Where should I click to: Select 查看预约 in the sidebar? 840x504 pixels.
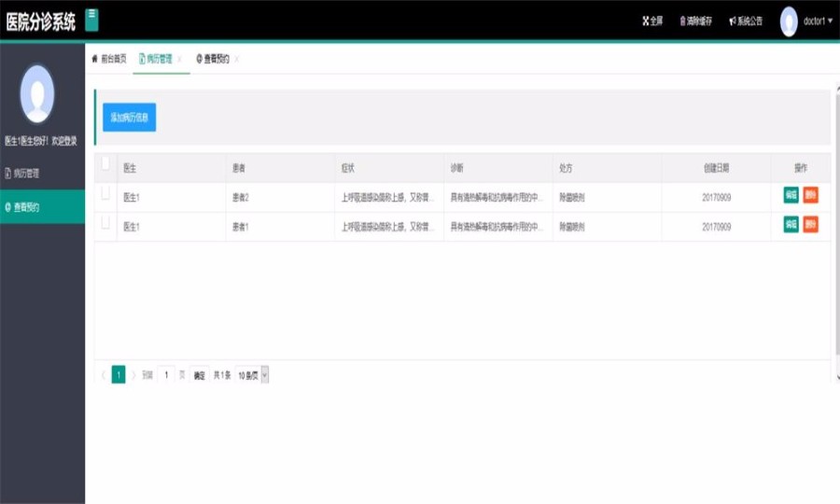42,207
